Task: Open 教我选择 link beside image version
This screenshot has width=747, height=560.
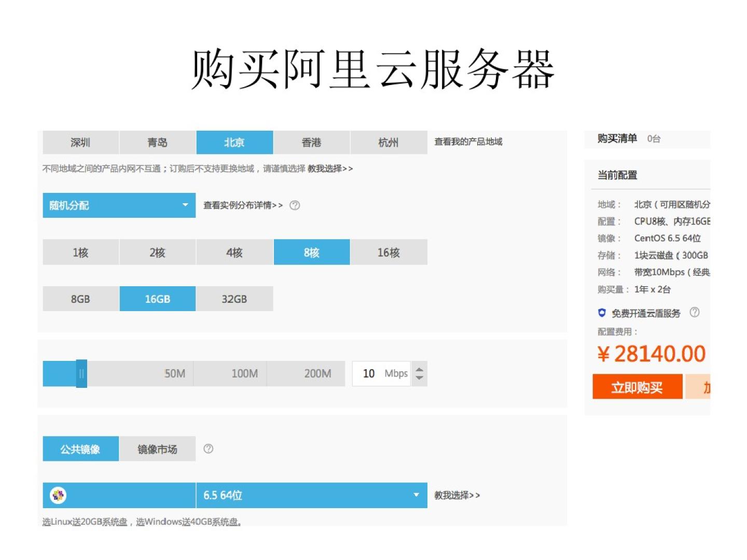Action: (457, 495)
